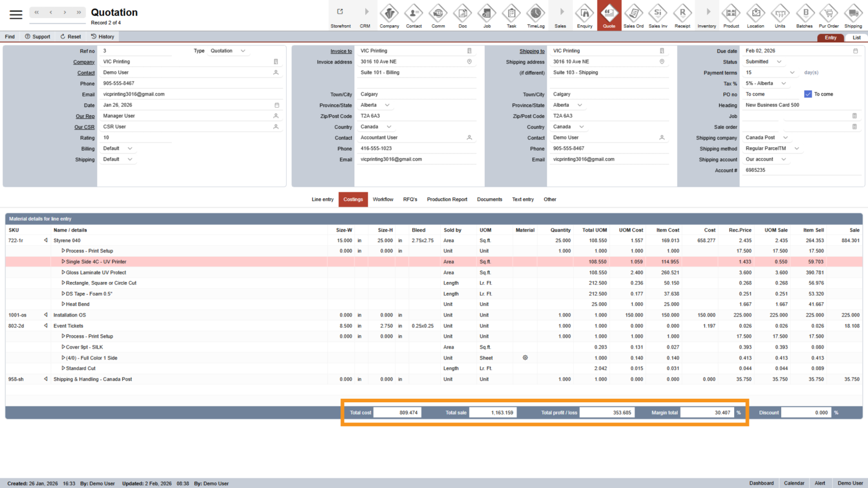Open the Company module icon

pyautogui.click(x=389, y=15)
